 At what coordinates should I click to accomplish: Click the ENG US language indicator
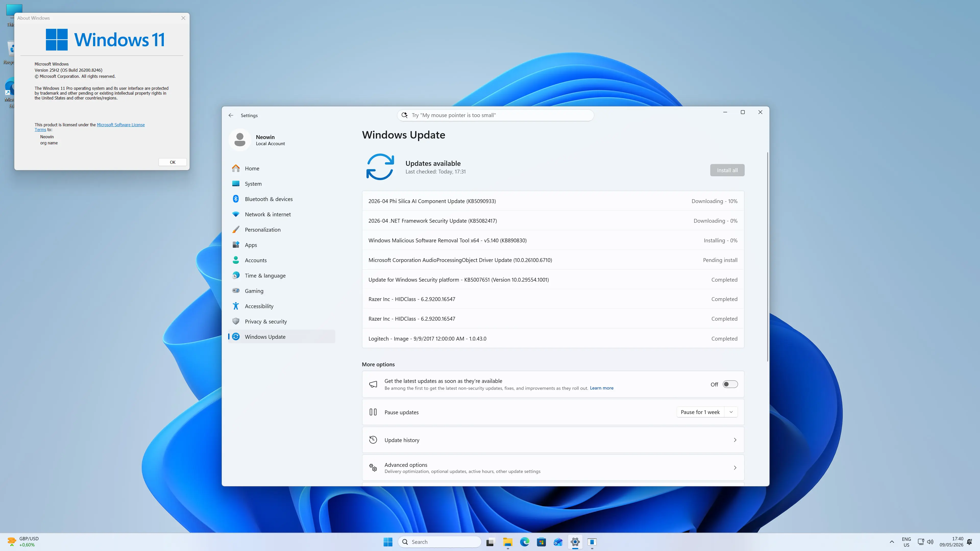(906, 542)
